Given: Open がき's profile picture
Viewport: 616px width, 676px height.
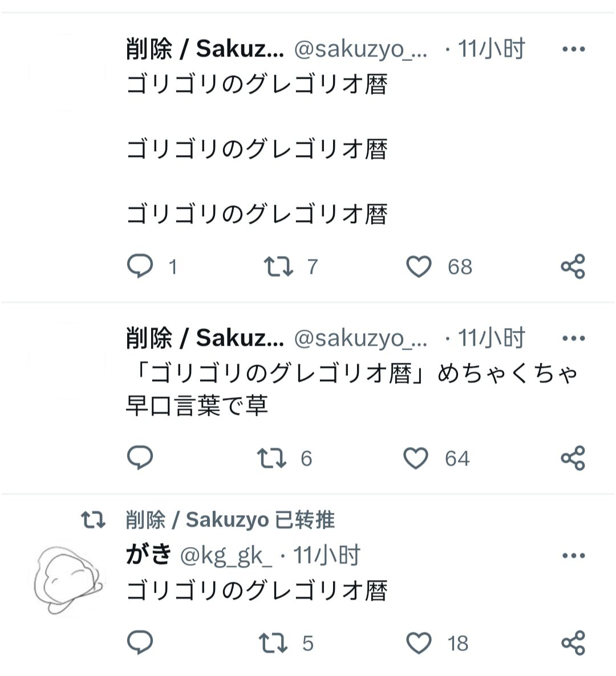Looking at the screenshot, I should [67, 579].
